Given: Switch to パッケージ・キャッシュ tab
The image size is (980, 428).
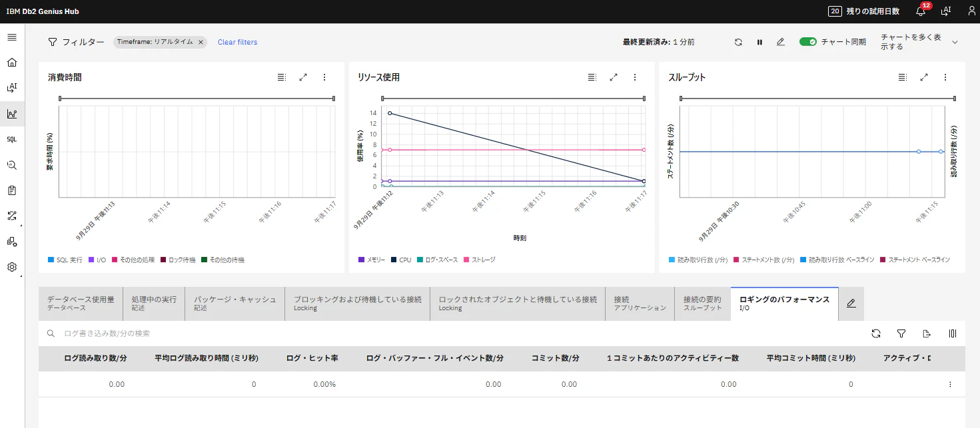Looking at the screenshot, I should 235,304.
